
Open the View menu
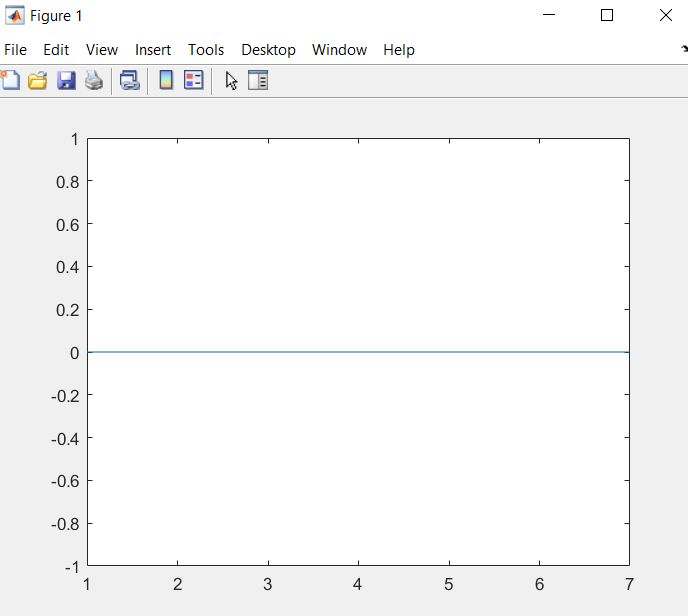102,50
